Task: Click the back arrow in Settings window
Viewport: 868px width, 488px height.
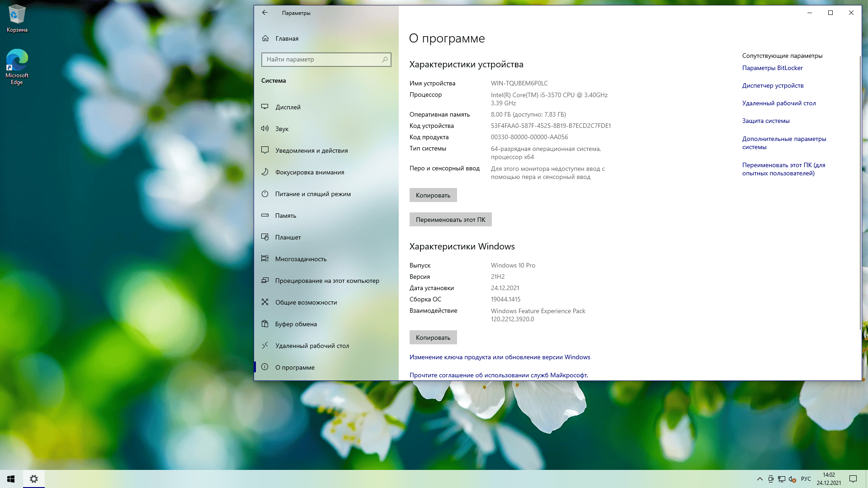Action: pos(265,13)
